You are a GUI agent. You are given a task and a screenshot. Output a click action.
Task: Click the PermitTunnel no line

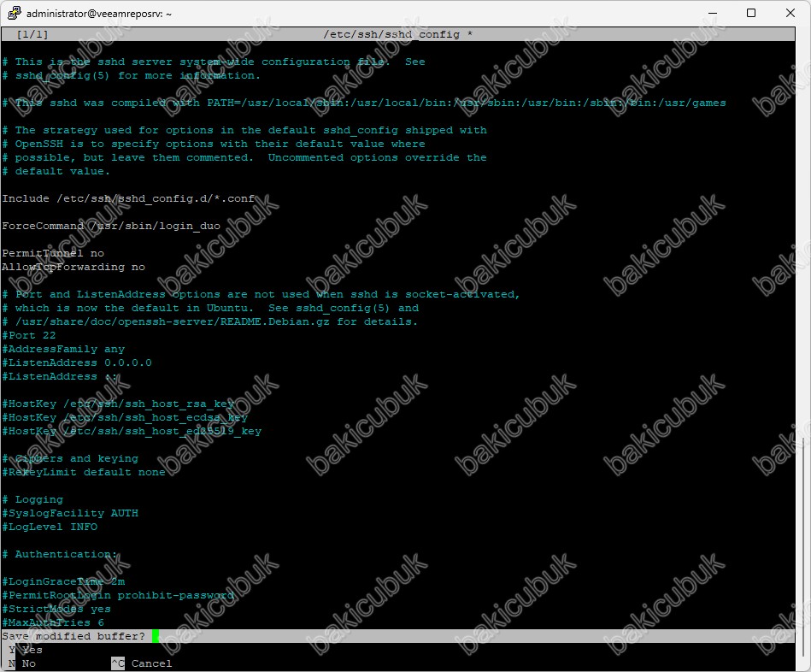53,253
